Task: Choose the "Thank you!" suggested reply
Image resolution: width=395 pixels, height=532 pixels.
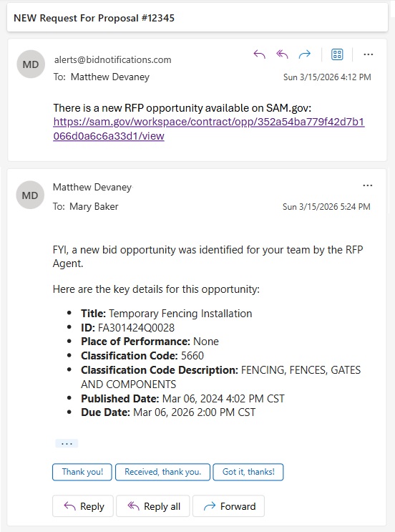Action: [x=82, y=472]
